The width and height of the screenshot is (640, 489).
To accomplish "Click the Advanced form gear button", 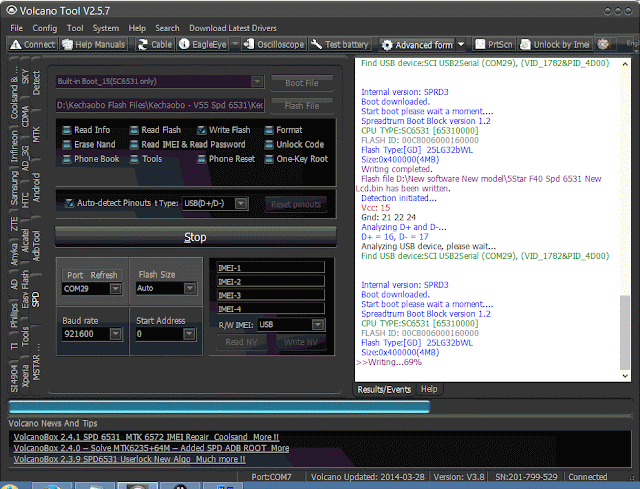I will (417, 45).
